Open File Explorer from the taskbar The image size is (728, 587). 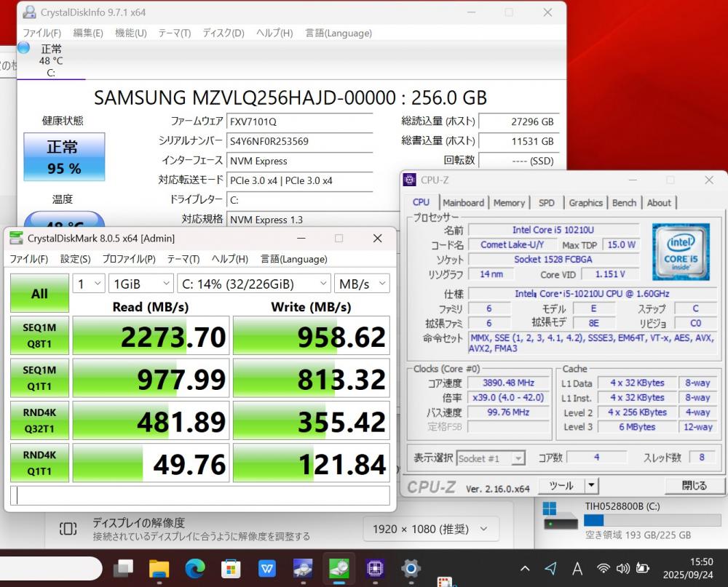click(x=159, y=568)
